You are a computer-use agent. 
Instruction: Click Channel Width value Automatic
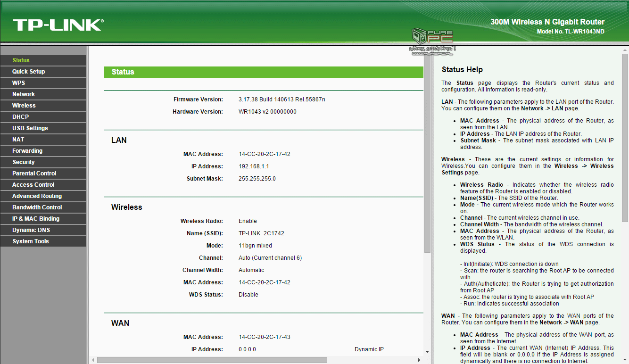pos(251,270)
